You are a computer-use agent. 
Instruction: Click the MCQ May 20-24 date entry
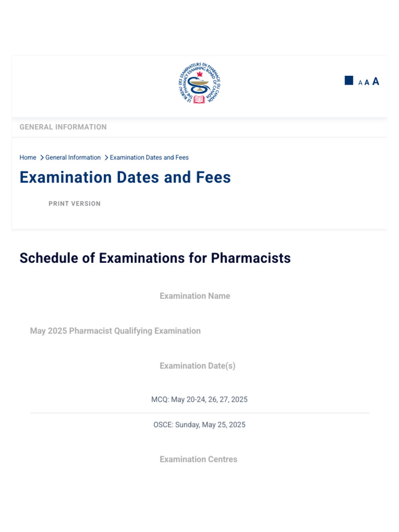pyautogui.click(x=199, y=400)
